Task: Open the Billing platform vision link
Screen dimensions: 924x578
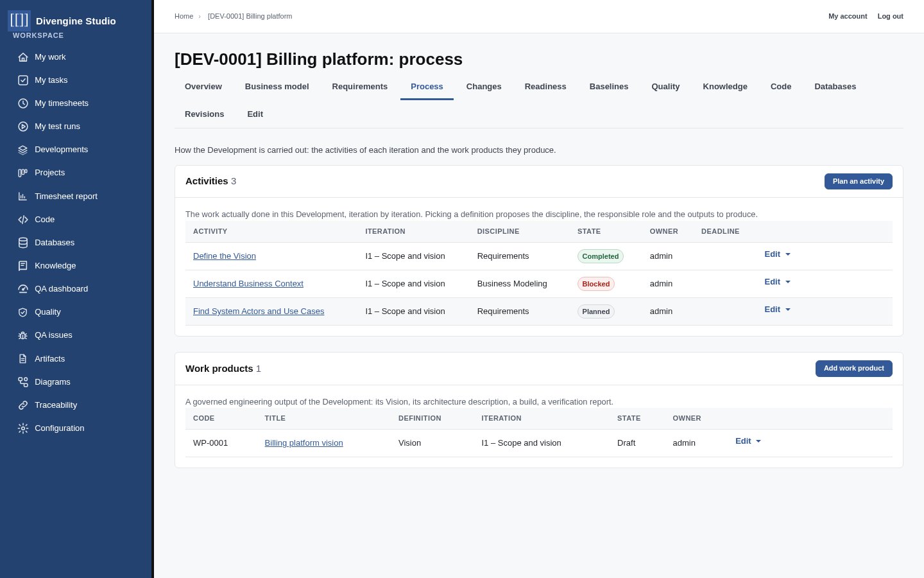Action: 304,443
